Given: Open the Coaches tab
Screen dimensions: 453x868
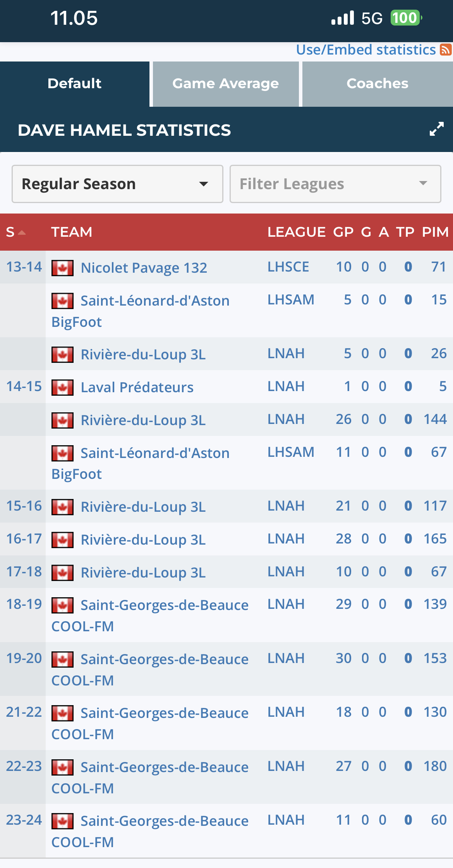Looking at the screenshot, I should tap(377, 84).
